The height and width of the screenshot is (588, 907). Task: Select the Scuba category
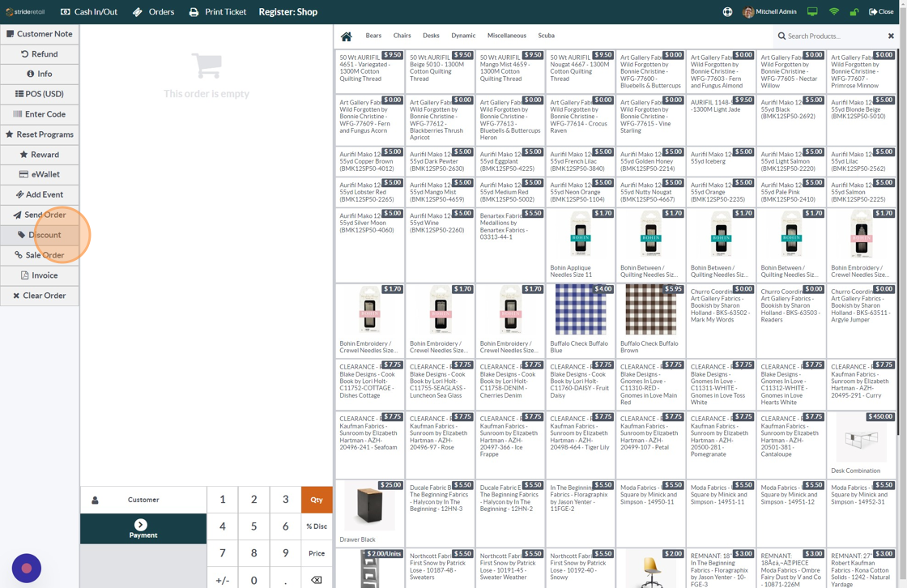(x=546, y=36)
